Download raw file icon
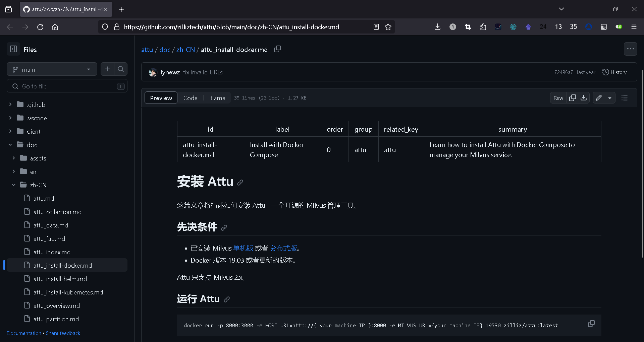The height and width of the screenshot is (342, 644). 584,98
